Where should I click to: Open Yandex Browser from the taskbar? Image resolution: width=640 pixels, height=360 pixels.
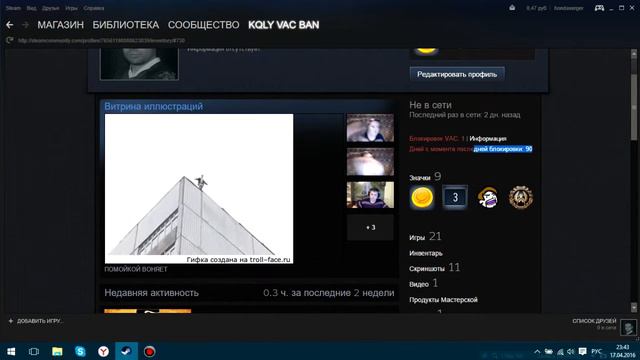tap(103, 351)
